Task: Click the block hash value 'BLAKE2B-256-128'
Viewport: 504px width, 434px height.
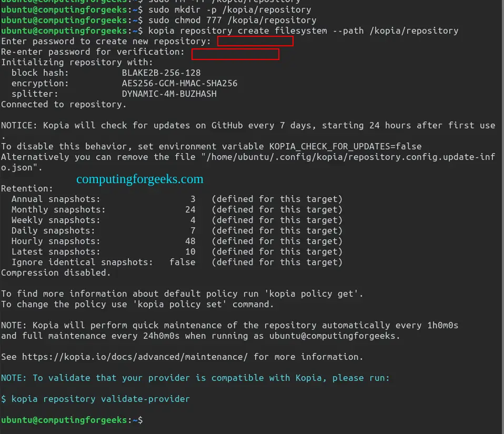Action: coord(161,73)
